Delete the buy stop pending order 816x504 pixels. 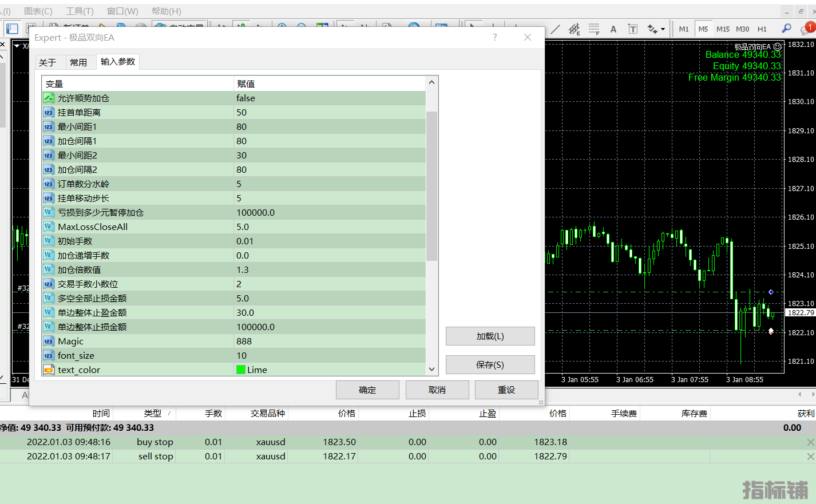[x=810, y=442]
